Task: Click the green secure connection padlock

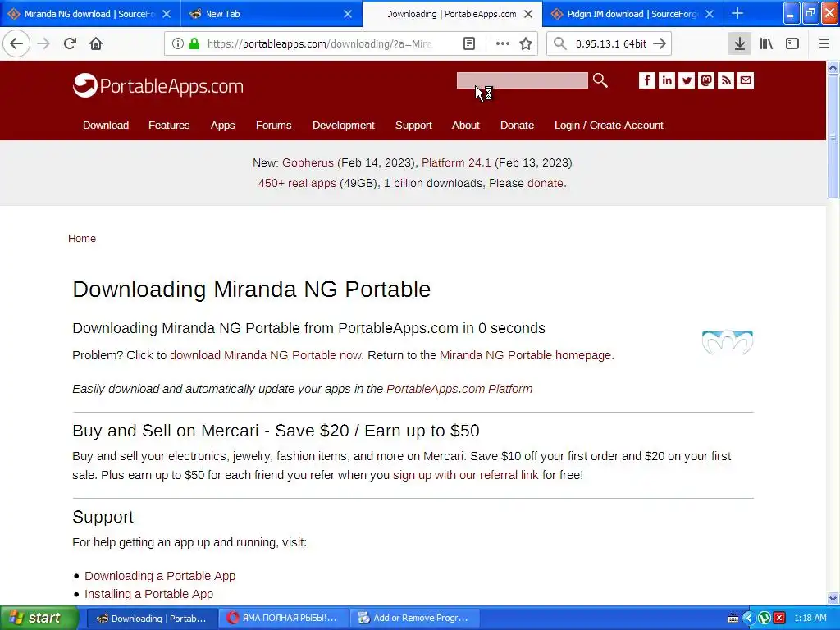Action: [194, 43]
